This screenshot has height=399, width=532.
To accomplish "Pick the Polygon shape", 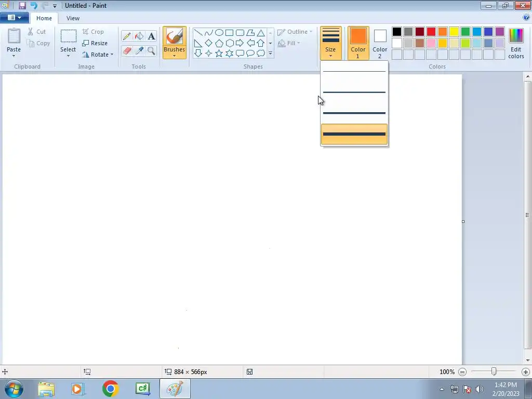I will pyautogui.click(x=250, y=33).
